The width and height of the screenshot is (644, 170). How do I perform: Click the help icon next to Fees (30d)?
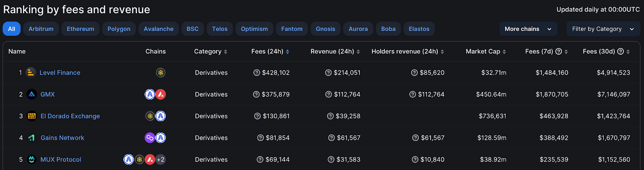pyautogui.click(x=620, y=52)
